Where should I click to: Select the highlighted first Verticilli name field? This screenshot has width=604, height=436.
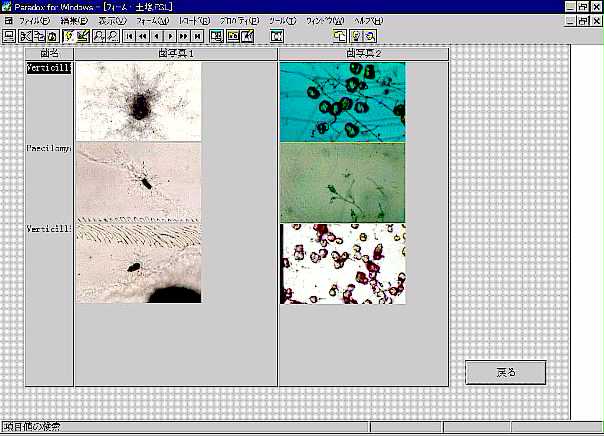pyautogui.click(x=49, y=68)
